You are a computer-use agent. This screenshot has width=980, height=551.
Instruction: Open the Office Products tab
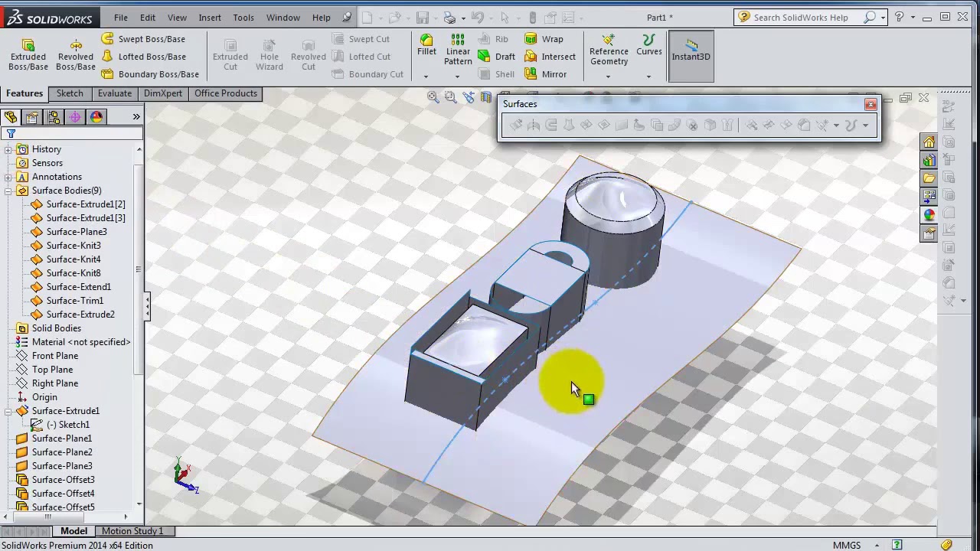point(226,93)
